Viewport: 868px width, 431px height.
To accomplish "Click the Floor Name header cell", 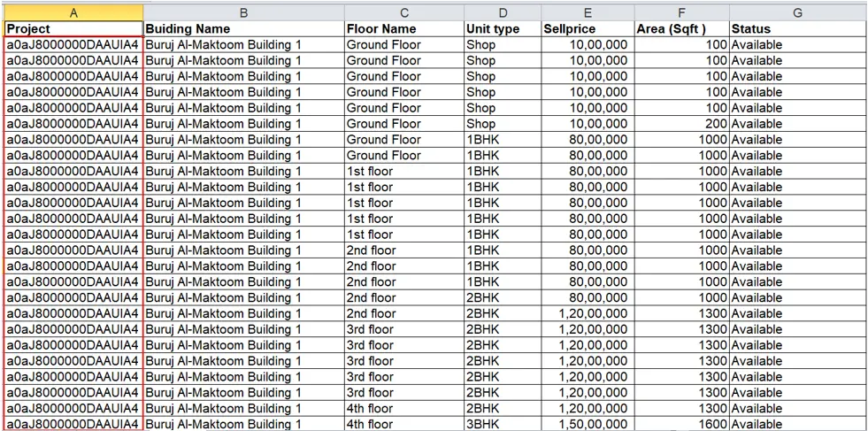I will 404,29.
